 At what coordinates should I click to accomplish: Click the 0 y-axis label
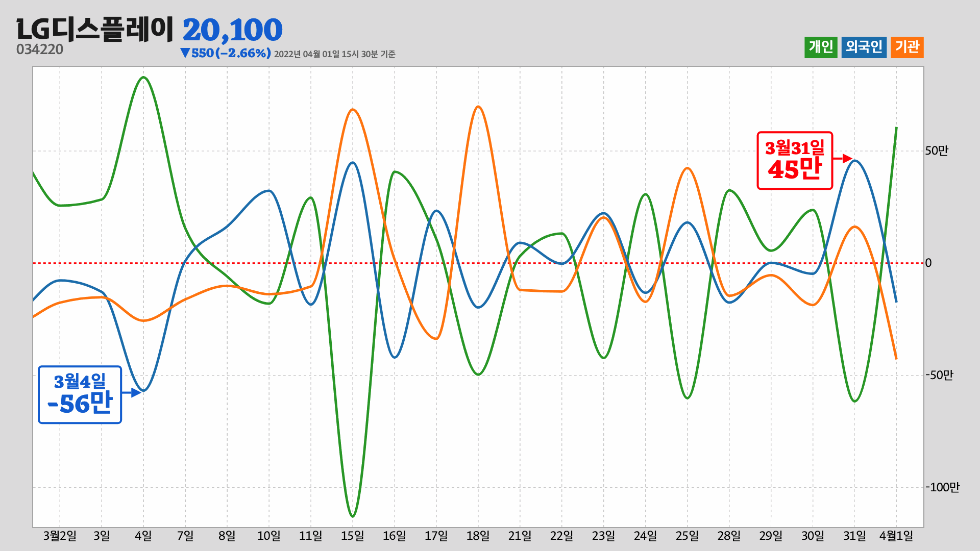pos(928,263)
